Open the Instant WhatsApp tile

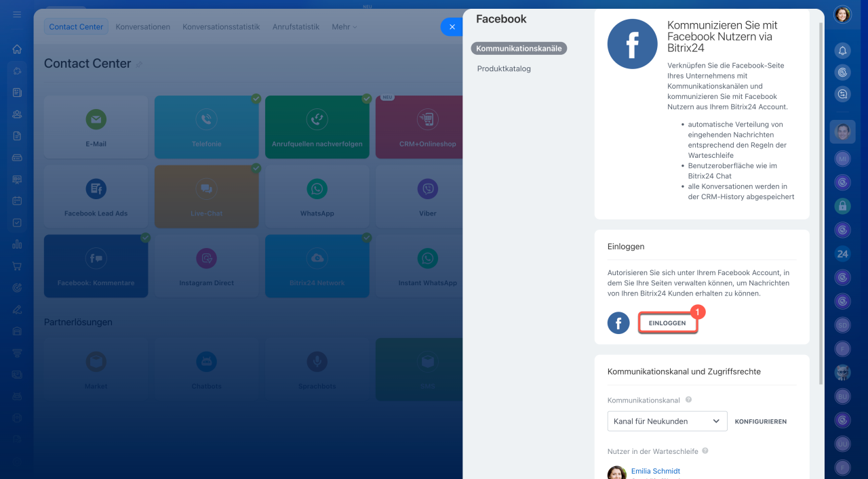pos(419,266)
